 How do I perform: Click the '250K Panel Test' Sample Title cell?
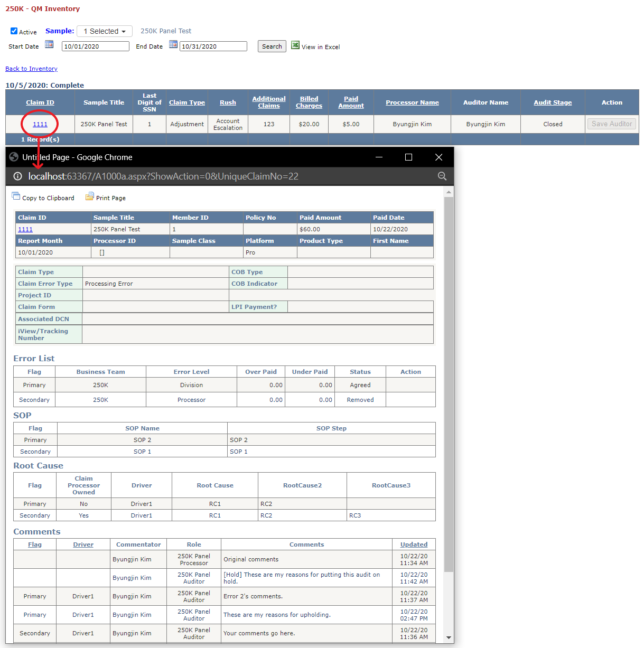104,124
